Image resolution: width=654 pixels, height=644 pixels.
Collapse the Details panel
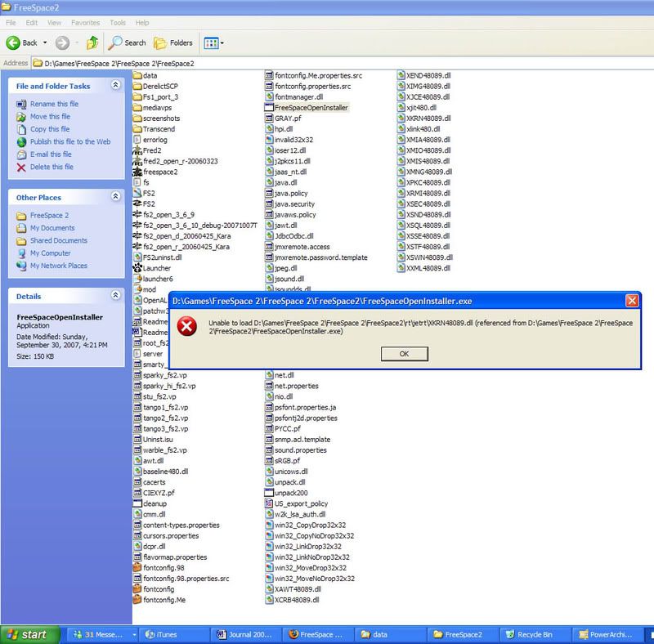pyautogui.click(x=116, y=295)
